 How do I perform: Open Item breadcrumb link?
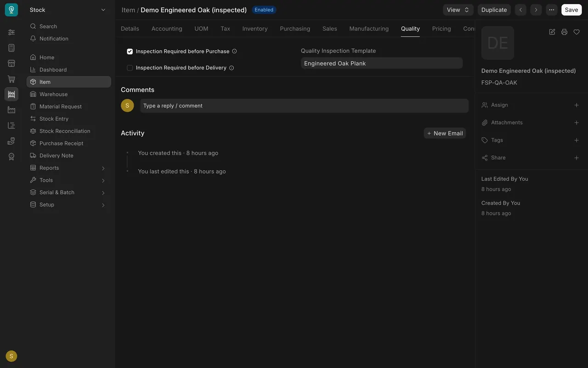click(128, 10)
